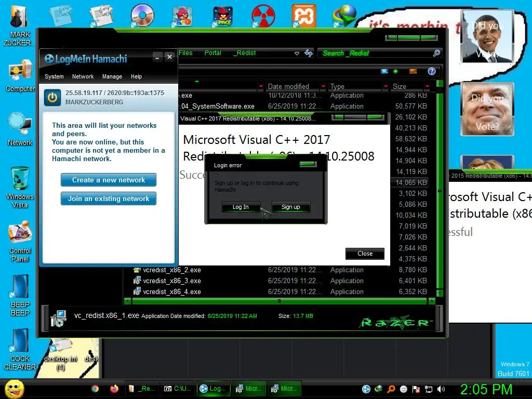This screenshot has width=532, height=399.
Task: Click the refresh arrows icon in address bar
Action: pyautogui.click(x=309, y=53)
